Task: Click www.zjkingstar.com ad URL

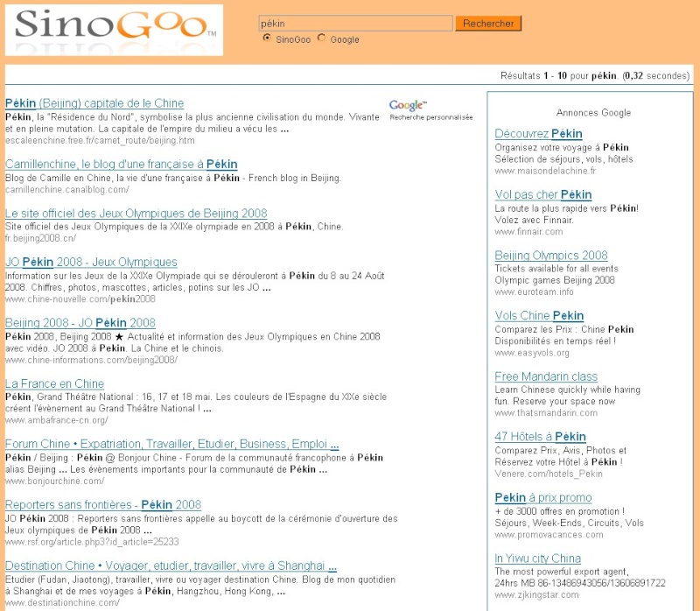Action: pos(536,595)
